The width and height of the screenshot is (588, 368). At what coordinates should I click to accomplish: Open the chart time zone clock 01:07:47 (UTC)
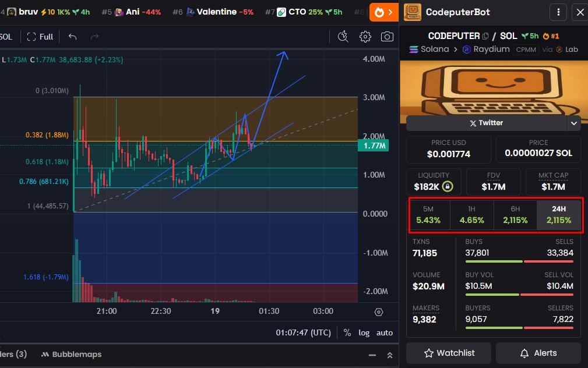click(x=304, y=333)
